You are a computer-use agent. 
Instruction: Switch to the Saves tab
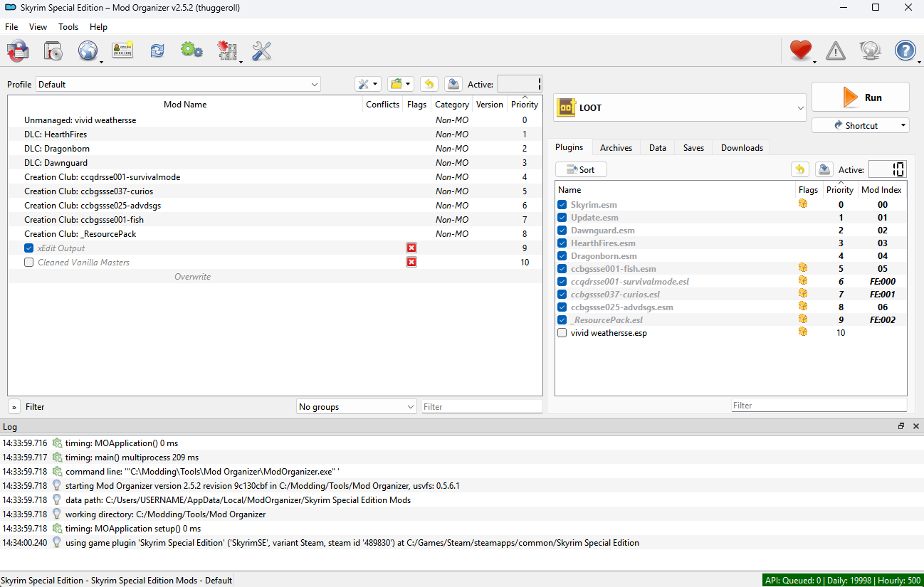click(693, 148)
